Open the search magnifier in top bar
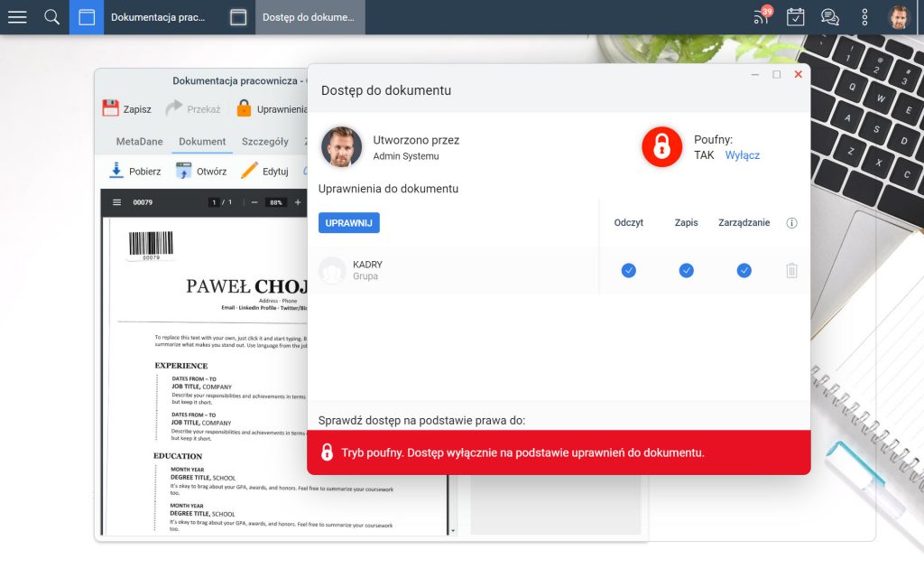 pyautogui.click(x=51, y=17)
